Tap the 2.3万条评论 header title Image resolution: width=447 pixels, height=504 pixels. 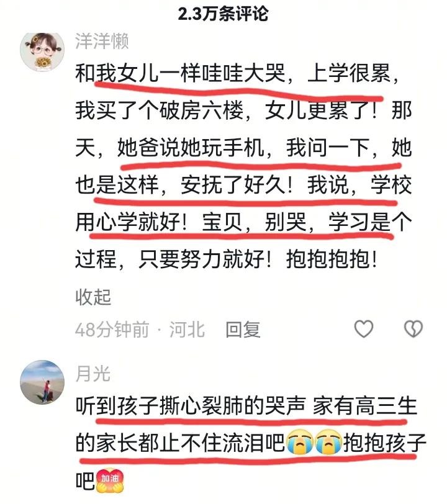[x=223, y=14]
